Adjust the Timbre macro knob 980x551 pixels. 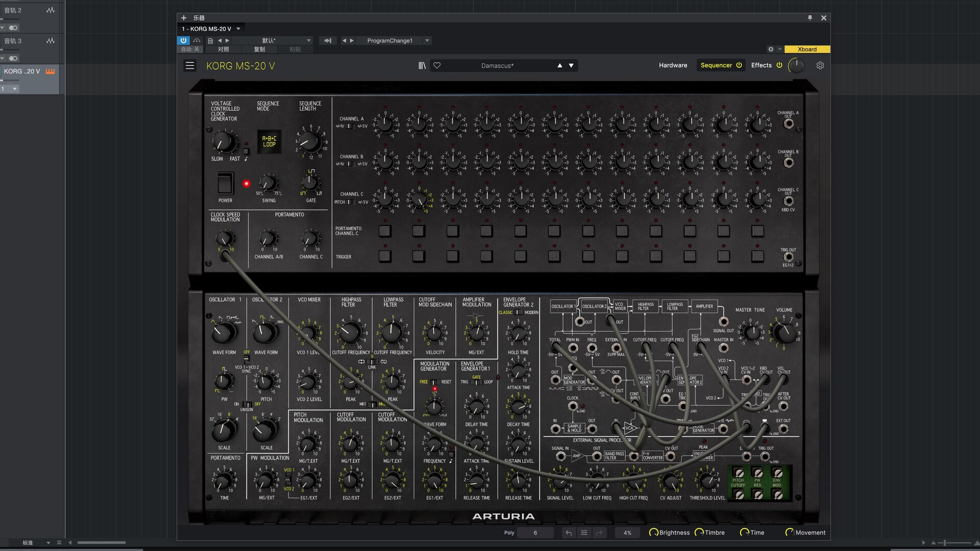pyautogui.click(x=699, y=532)
